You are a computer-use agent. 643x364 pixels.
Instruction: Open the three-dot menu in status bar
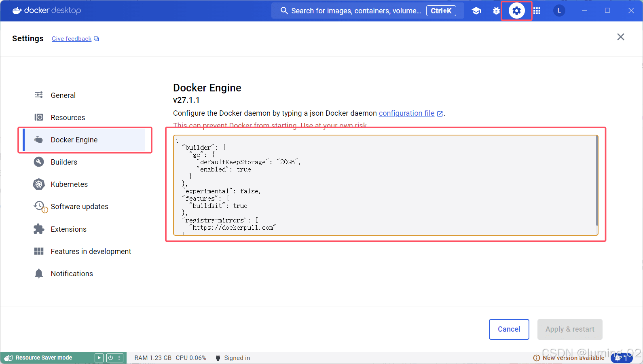point(119,358)
